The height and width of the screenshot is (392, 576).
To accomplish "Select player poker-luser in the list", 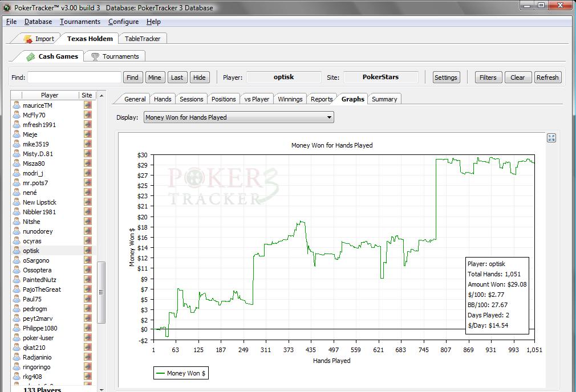I will 38,338.
